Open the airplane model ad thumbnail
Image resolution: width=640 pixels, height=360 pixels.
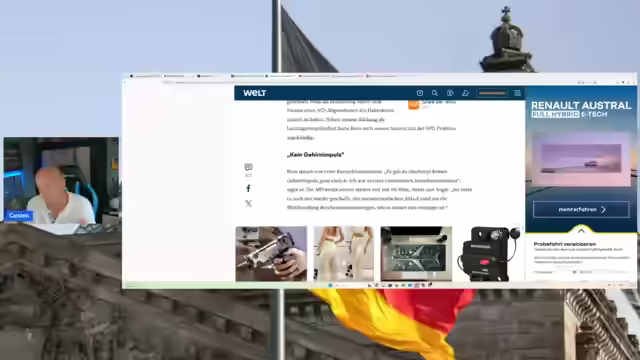416,253
